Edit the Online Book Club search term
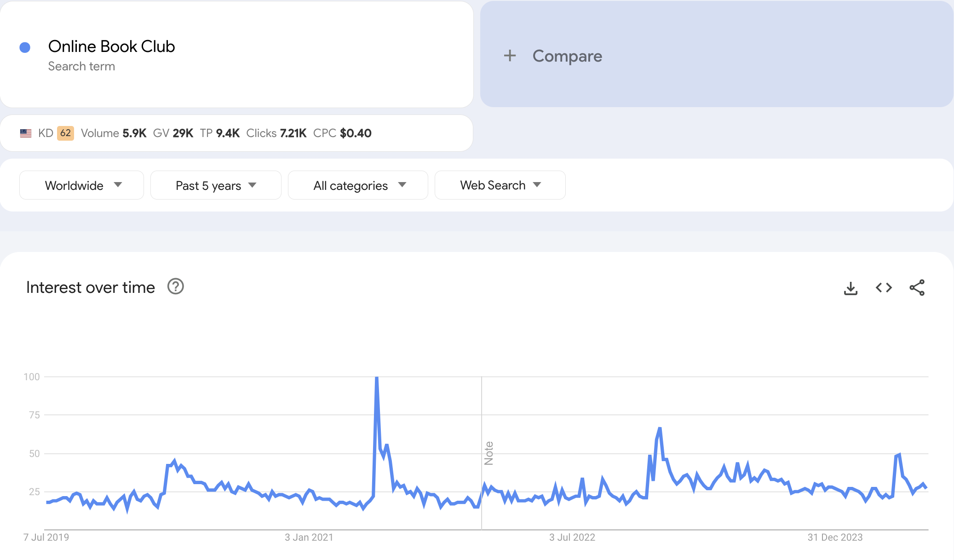 (111, 46)
